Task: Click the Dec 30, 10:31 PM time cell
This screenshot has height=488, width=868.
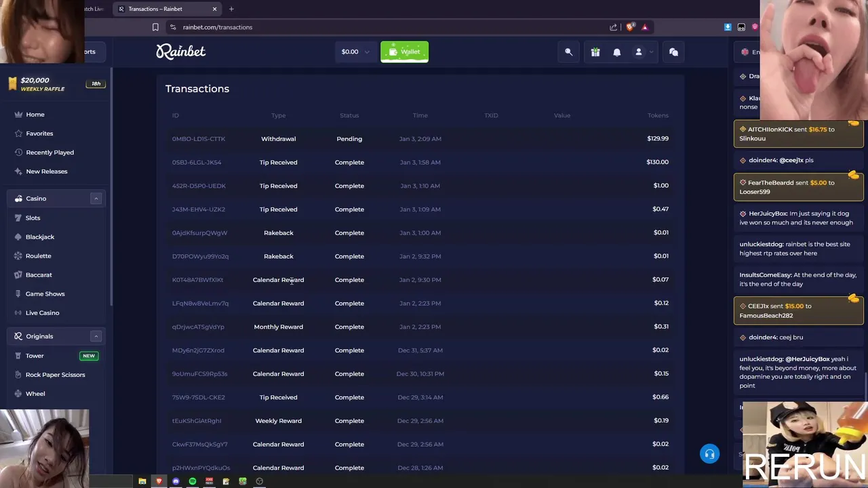Action: pos(420,374)
